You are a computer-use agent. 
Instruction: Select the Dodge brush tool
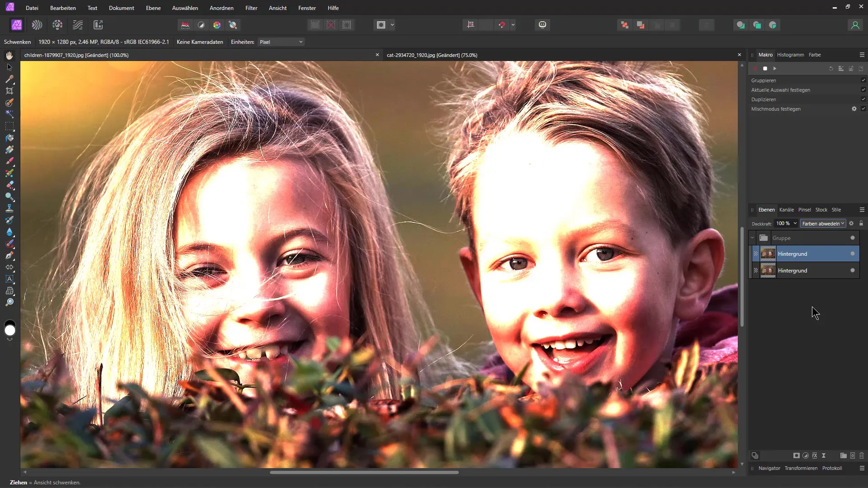(x=9, y=197)
